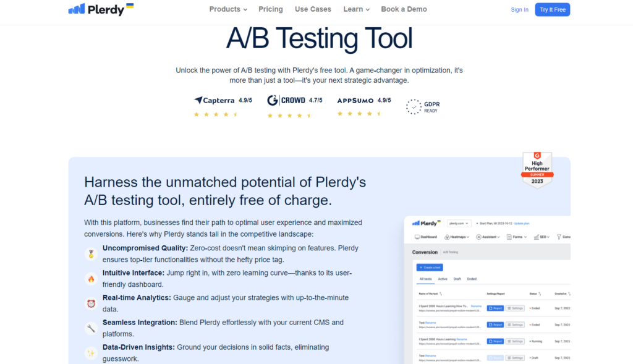Switch to the Active tests tab

click(443, 279)
